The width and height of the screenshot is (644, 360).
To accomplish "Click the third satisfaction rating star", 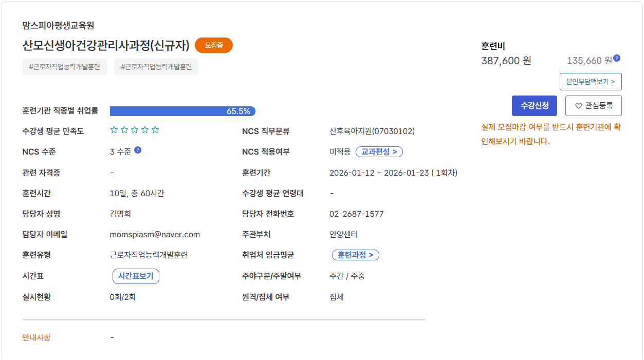I will tap(135, 130).
